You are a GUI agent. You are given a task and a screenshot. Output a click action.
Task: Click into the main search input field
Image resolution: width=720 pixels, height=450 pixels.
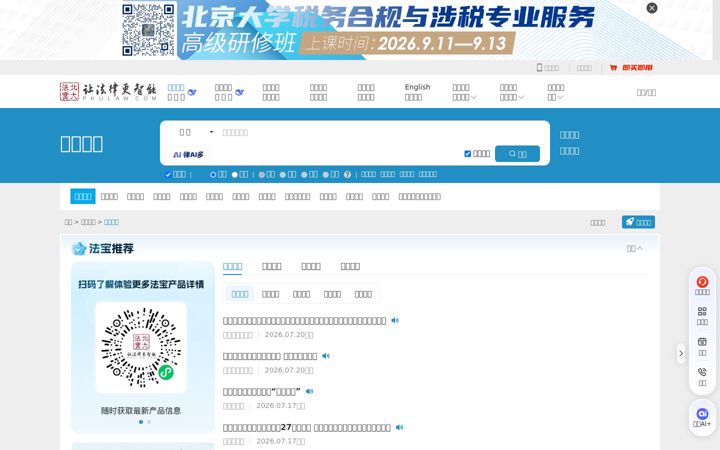click(381, 132)
